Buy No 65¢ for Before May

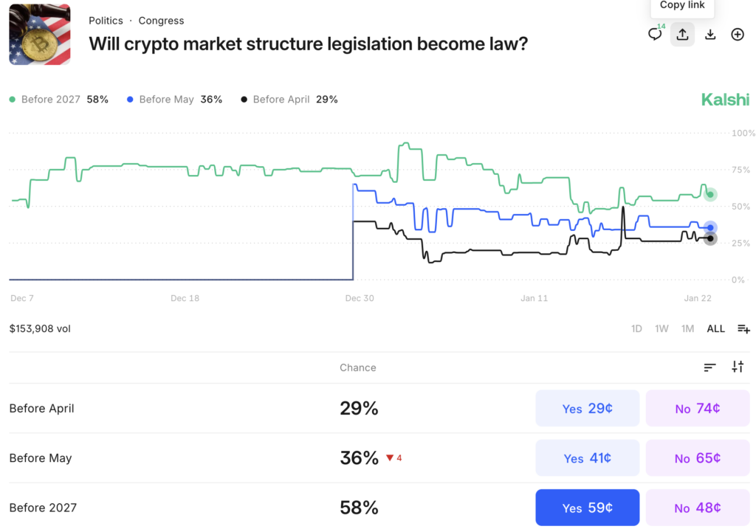pos(698,458)
